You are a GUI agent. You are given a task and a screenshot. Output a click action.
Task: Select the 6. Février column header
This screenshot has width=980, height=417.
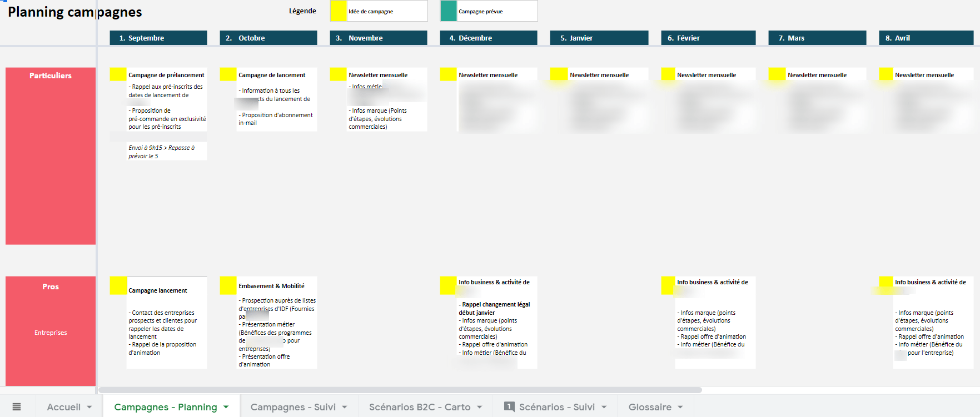(708, 38)
